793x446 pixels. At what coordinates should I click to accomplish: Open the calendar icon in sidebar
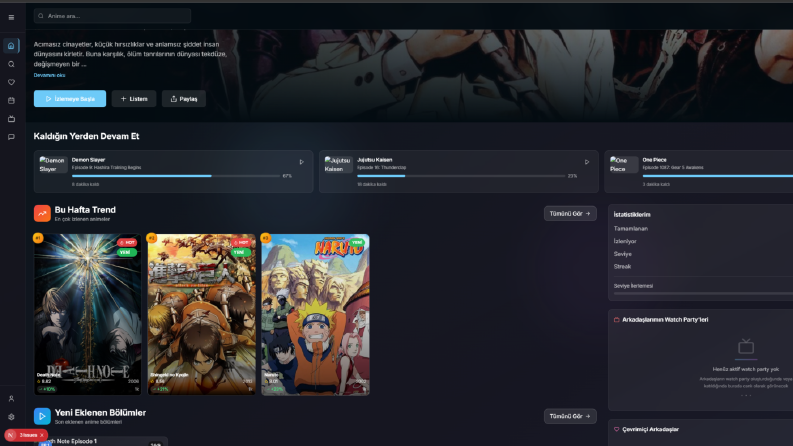11,101
